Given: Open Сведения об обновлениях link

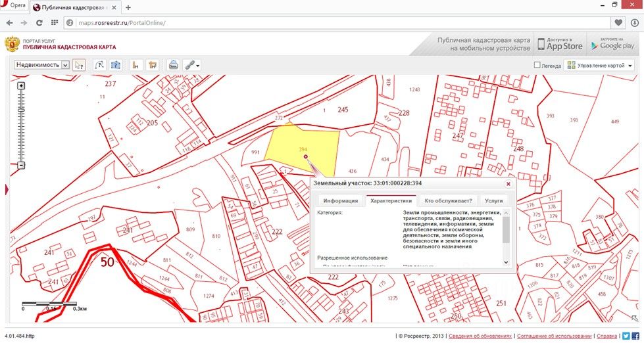Looking at the screenshot, I should tap(480, 336).
